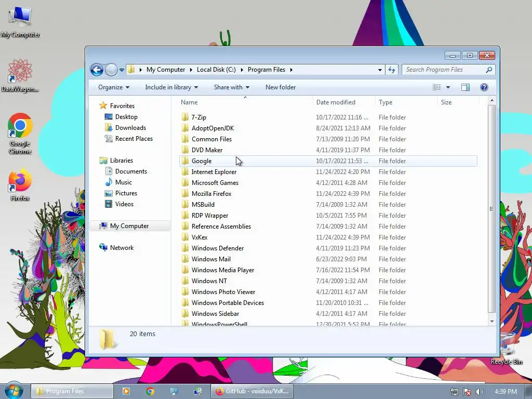Screen dimensions: 532x399
Task: Select Network in navigation pane
Action: [x=122, y=248]
